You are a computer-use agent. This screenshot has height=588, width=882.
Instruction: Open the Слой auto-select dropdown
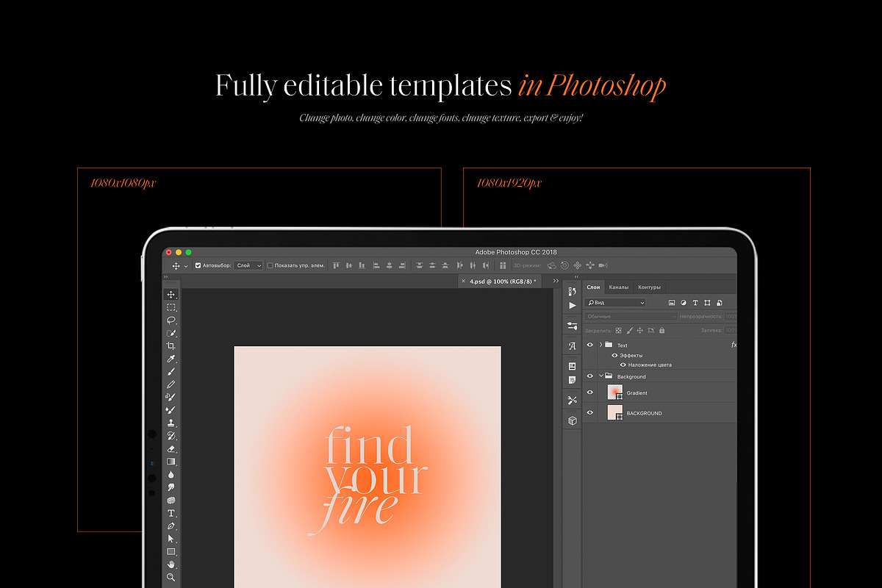[x=248, y=265]
